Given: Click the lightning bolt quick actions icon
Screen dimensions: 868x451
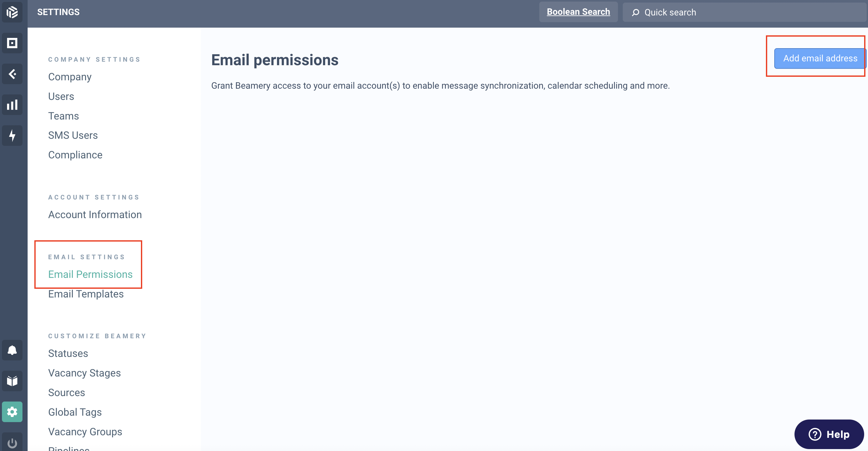Looking at the screenshot, I should (13, 136).
